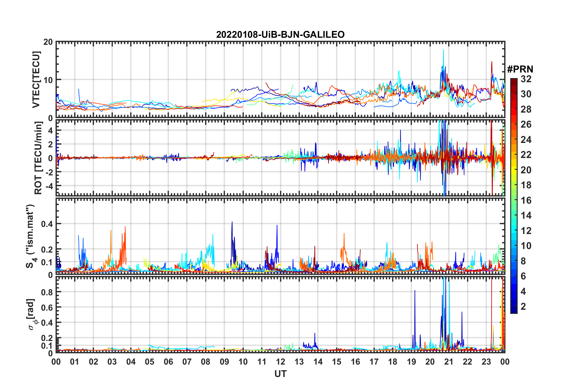Click the 20 tick on the VTEC y-axis
The height and width of the screenshot is (392, 561).
[x=48, y=42]
